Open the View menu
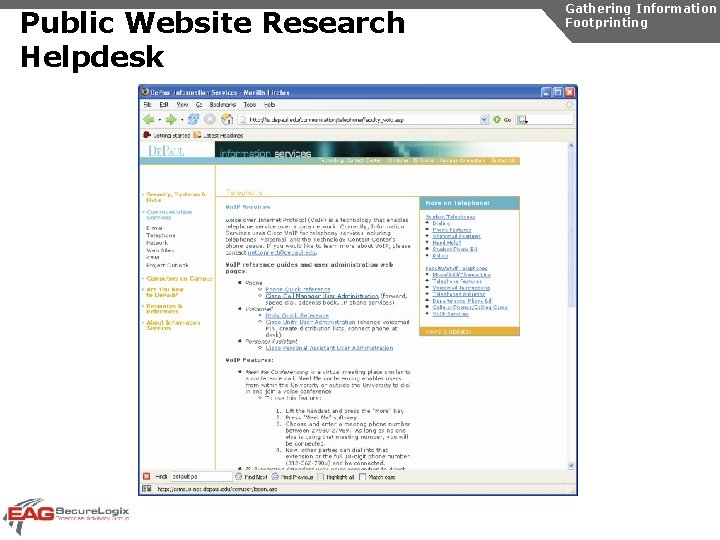This screenshot has width=720, height=540. coord(182,105)
